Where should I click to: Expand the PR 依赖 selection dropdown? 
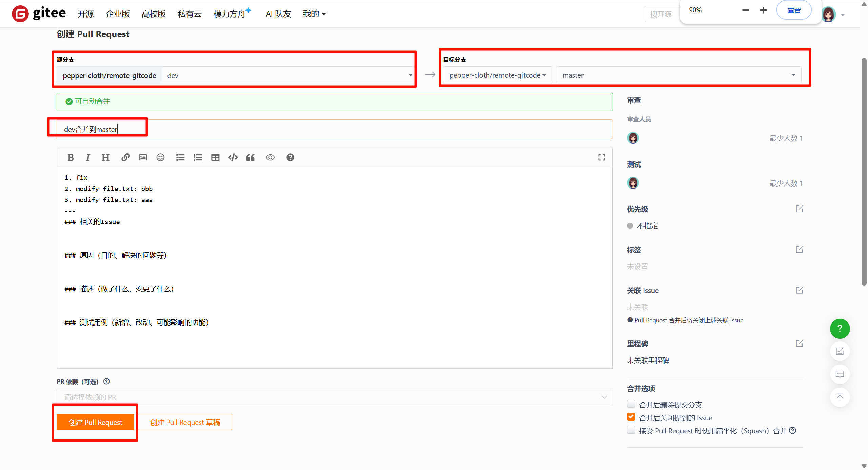334,397
